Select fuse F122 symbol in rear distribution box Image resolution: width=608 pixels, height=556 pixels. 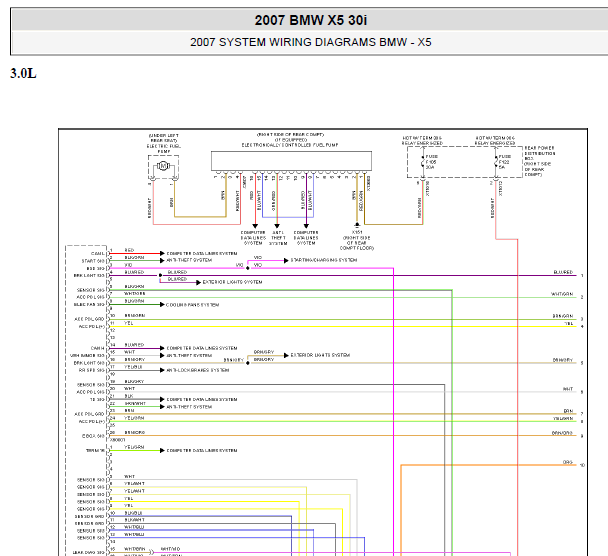click(495, 160)
